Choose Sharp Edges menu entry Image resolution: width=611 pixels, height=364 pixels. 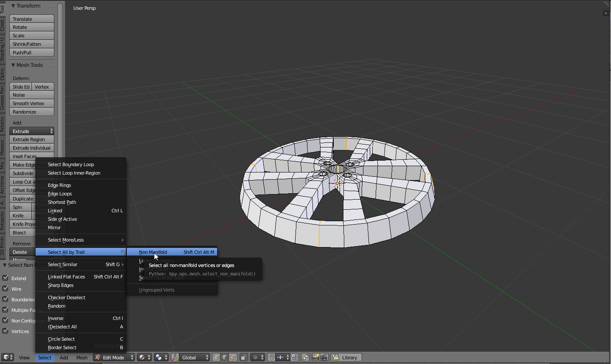81,285
